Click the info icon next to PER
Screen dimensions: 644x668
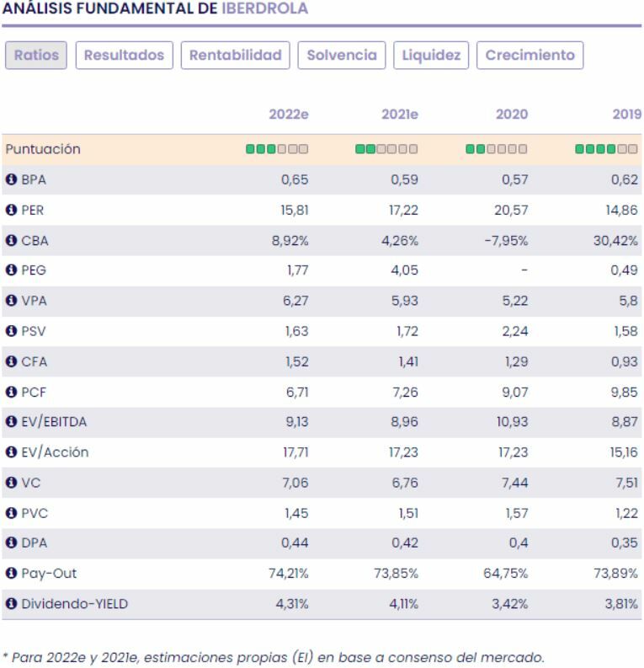tap(12, 210)
